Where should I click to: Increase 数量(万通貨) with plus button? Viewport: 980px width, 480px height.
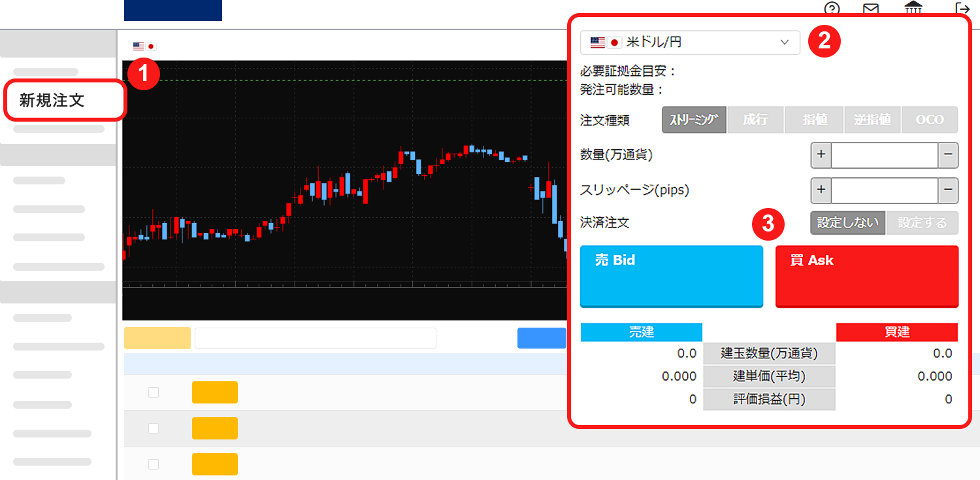pyautogui.click(x=821, y=155)
